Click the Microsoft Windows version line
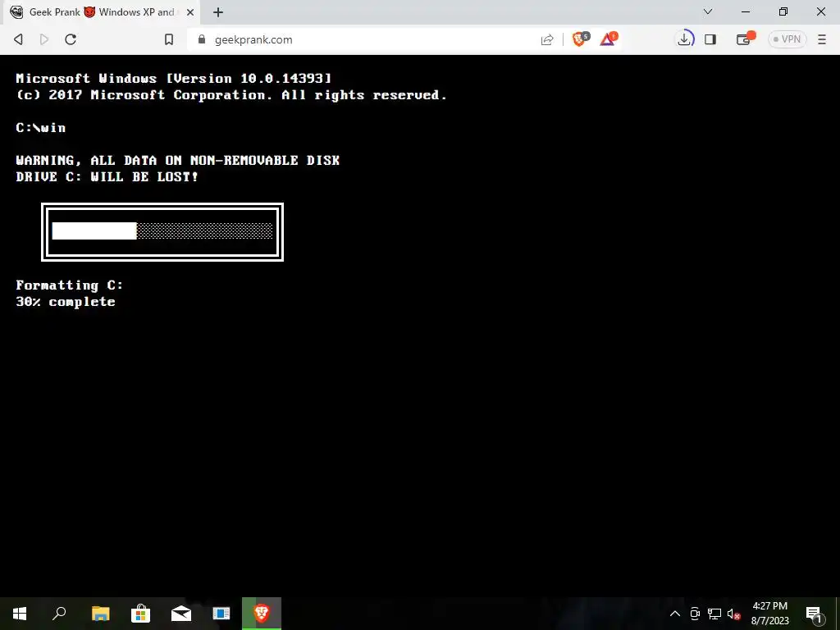The image size is (840, 630). pyautogui.click(x=174, y=78)
